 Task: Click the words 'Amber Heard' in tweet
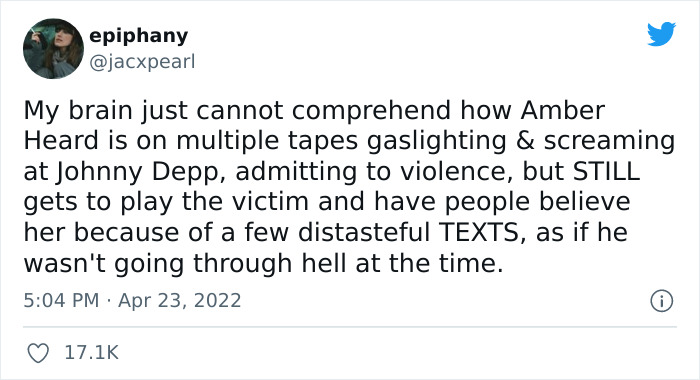point(562,110)
